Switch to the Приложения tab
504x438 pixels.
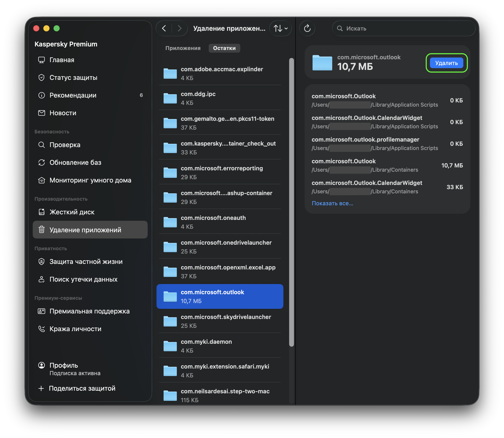(183, 48)
